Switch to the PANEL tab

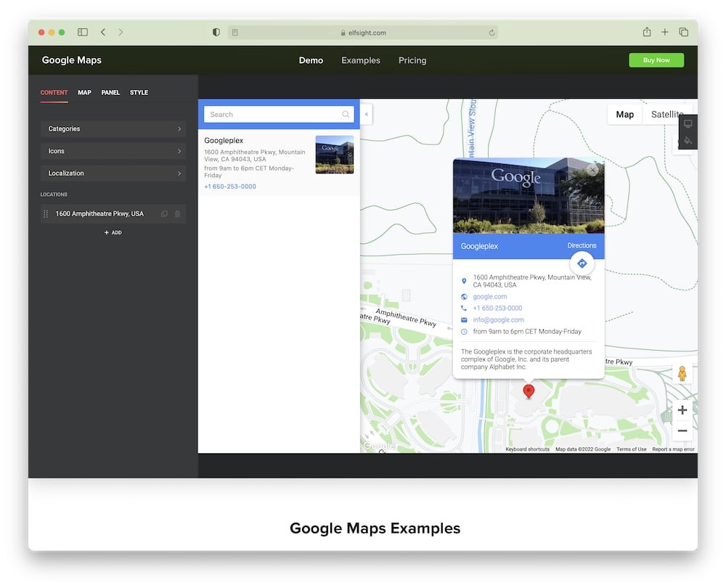pos(110,93)
